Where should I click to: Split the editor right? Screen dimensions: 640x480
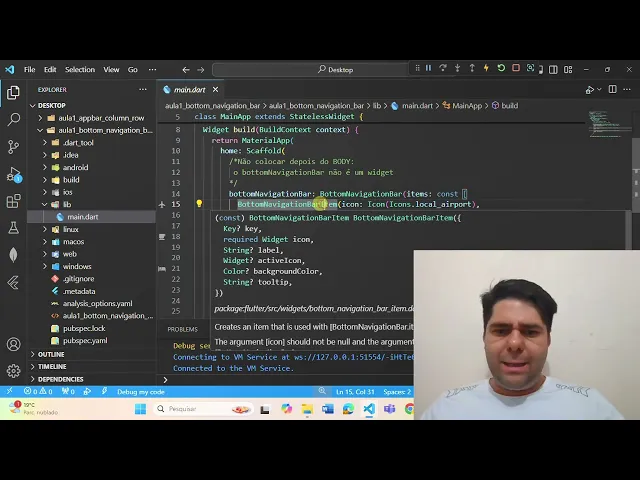tap(613, 89)
